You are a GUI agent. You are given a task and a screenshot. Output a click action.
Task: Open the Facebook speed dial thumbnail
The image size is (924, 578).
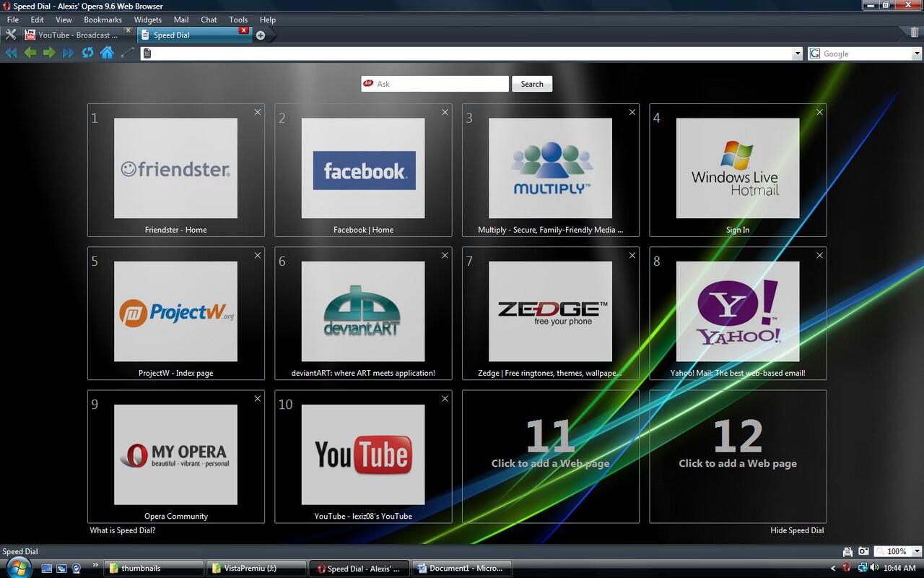pos(363,168)
